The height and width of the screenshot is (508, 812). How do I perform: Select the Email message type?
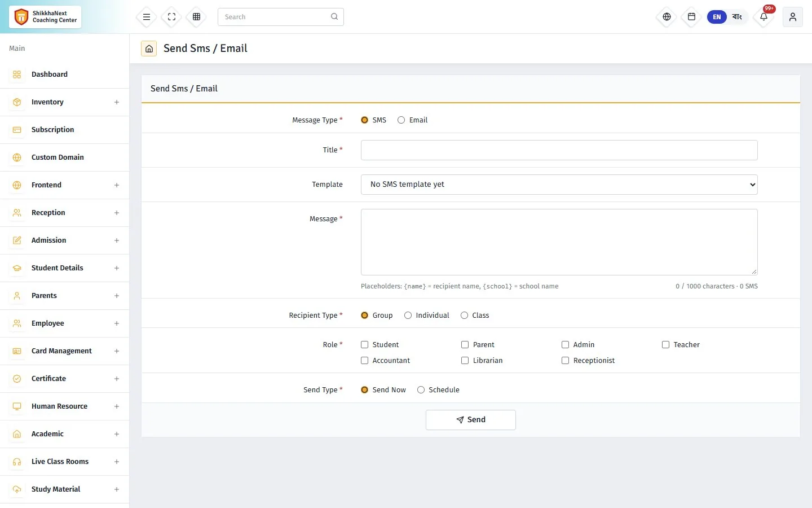tap(401, 120)
